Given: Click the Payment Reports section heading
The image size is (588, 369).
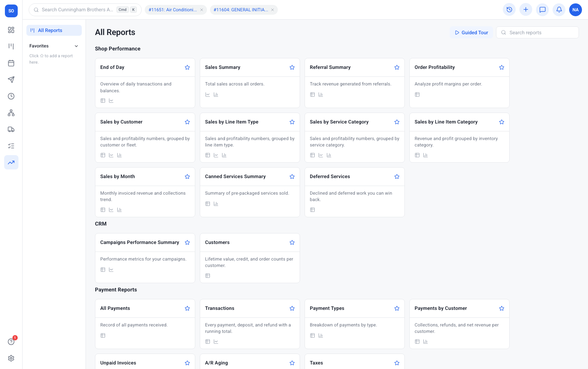Looking at the screenshot, I should [116, 290].
